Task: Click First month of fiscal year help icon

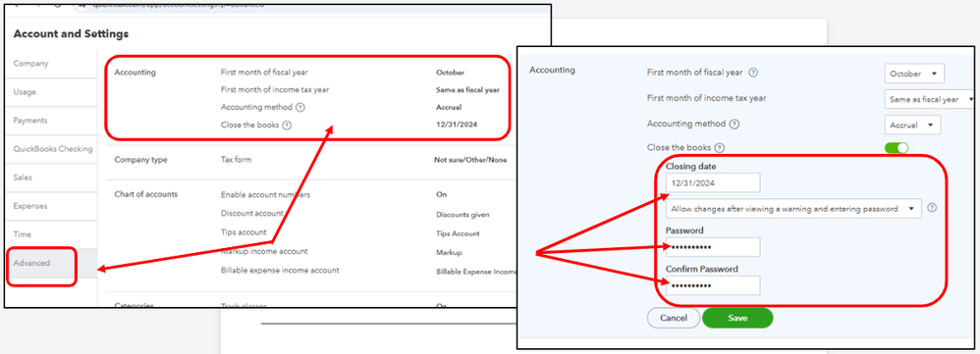Action: click(753, 73)
